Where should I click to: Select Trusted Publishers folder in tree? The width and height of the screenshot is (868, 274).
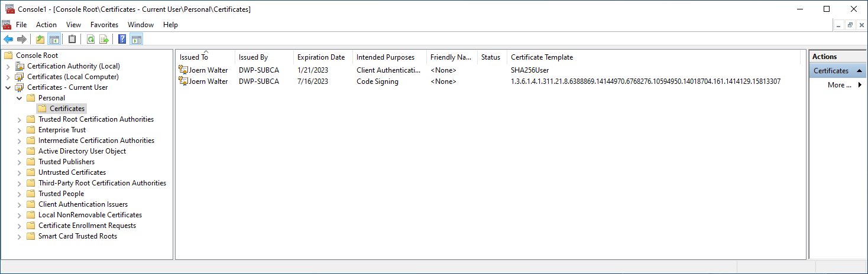pyautogui.click(x=66, y=162)
